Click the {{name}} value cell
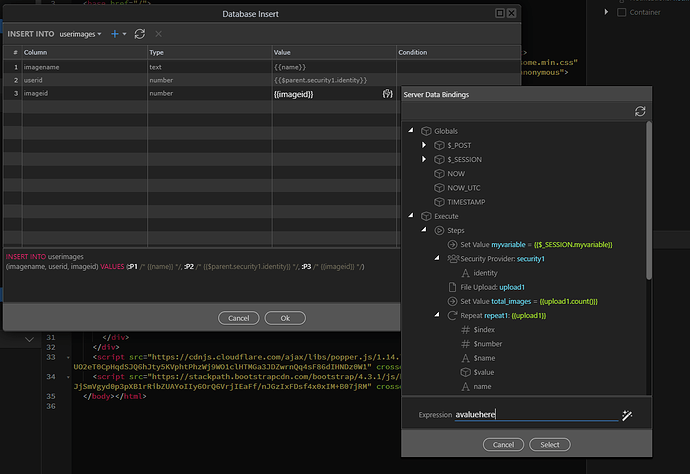The height and width of the screenshot is (474, 690). coord(334,67)
